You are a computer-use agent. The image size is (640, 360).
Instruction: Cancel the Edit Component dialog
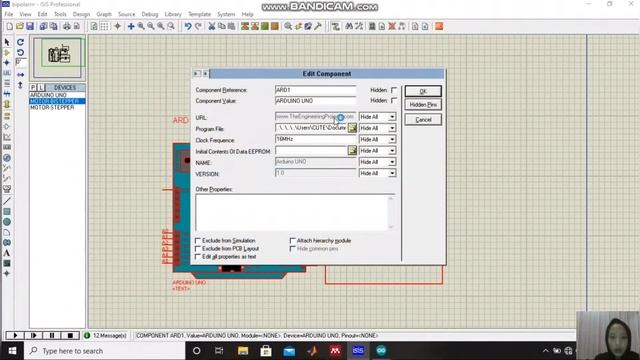423,120
